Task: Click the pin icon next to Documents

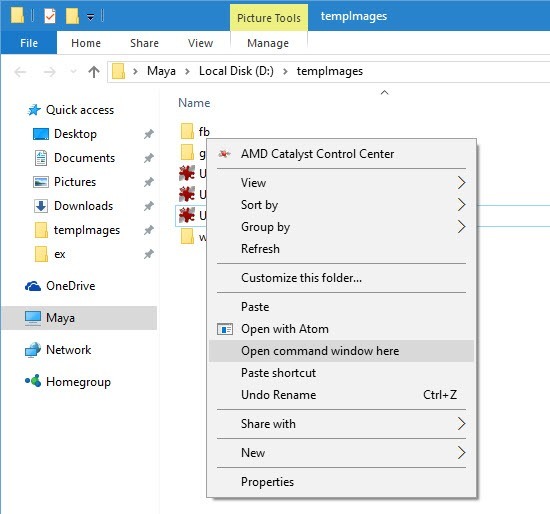Action: 149,158
